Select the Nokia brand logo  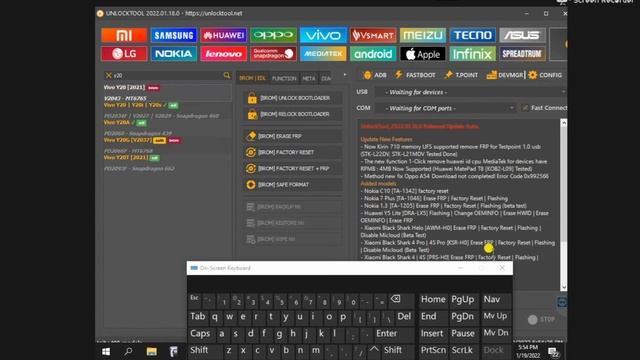[x=174, y=53]
